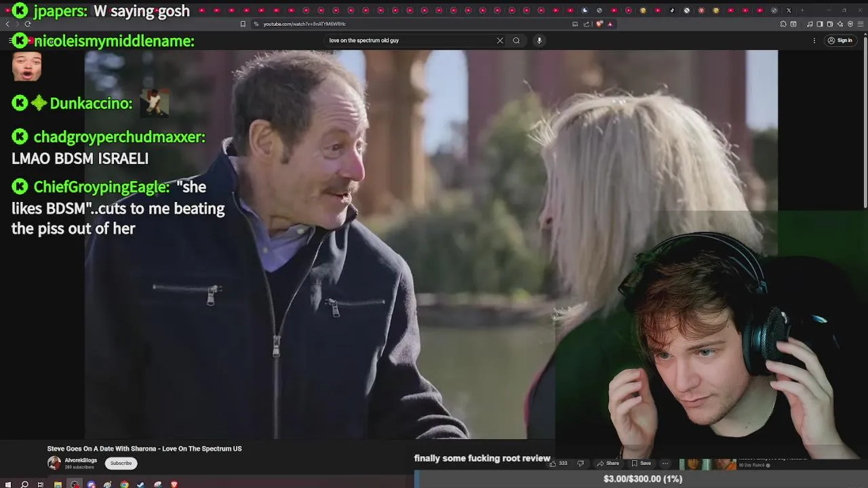Open the Brave Shields lion icon

[x=599, y=24]
